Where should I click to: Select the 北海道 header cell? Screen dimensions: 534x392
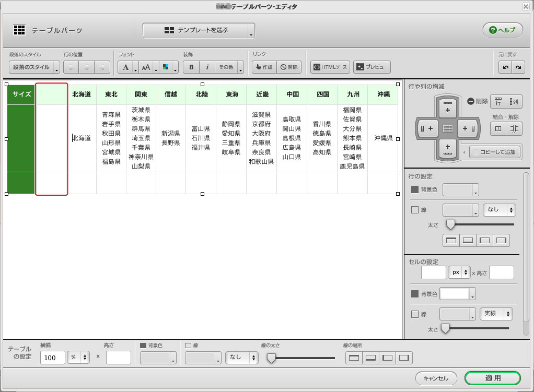[x=82, y=94]
